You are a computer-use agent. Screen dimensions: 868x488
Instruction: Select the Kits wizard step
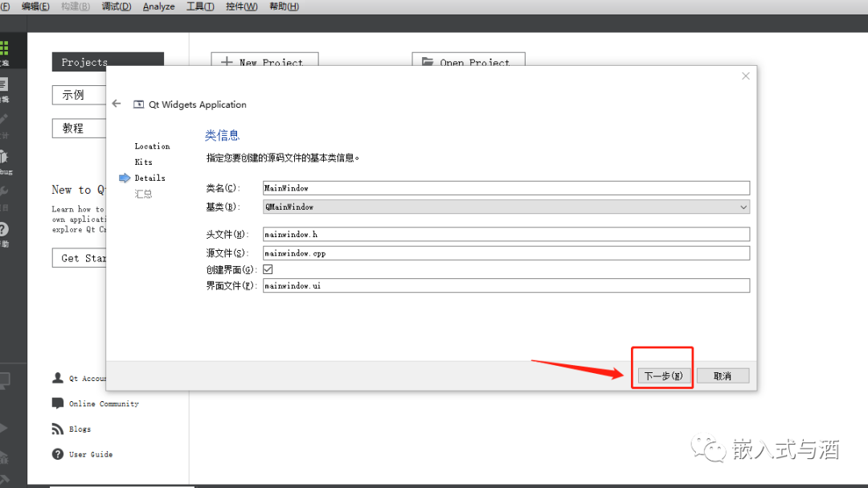point(143,162)
